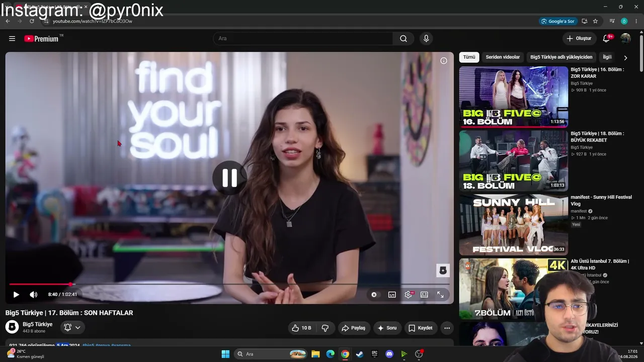Open the account avatar menu

[625, 39]
